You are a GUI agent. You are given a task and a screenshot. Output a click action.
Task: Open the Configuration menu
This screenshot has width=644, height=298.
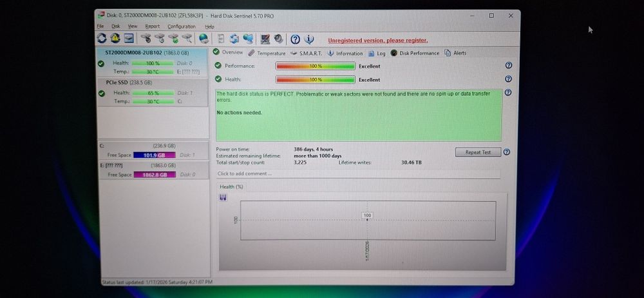pos(182,26)
